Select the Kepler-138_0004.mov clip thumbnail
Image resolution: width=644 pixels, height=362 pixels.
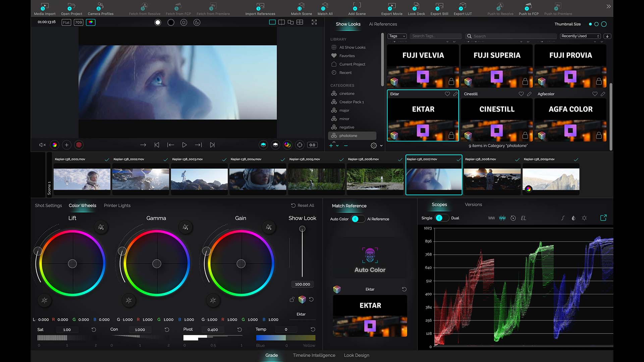(258, 179)
